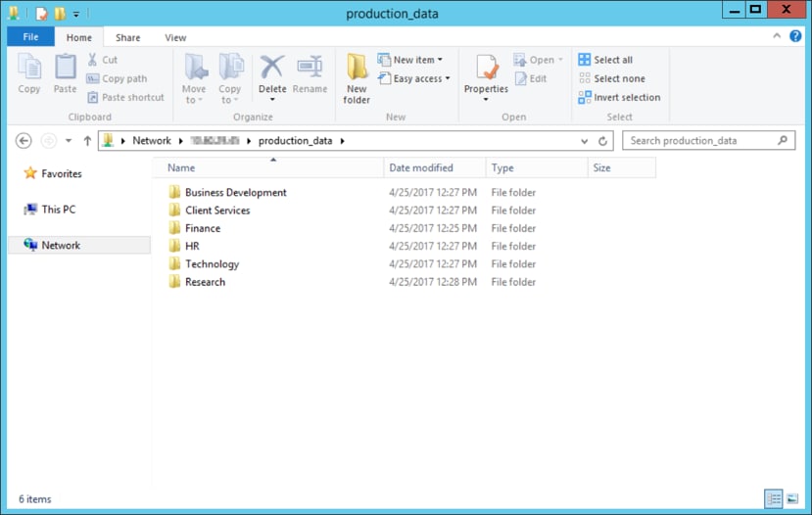This screenshot has width=812, height=515.
Task: Switch to the Share ribbon tab
Action: pos(127,37)
